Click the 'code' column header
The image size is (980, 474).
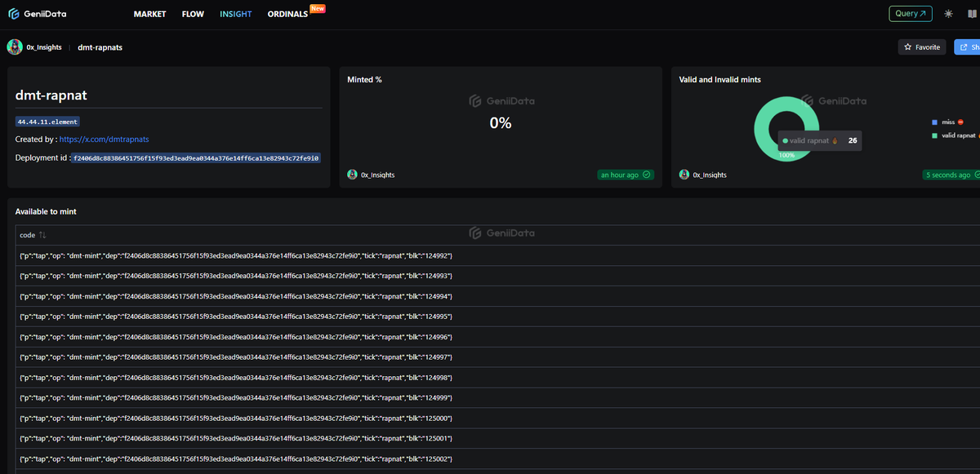27,235
